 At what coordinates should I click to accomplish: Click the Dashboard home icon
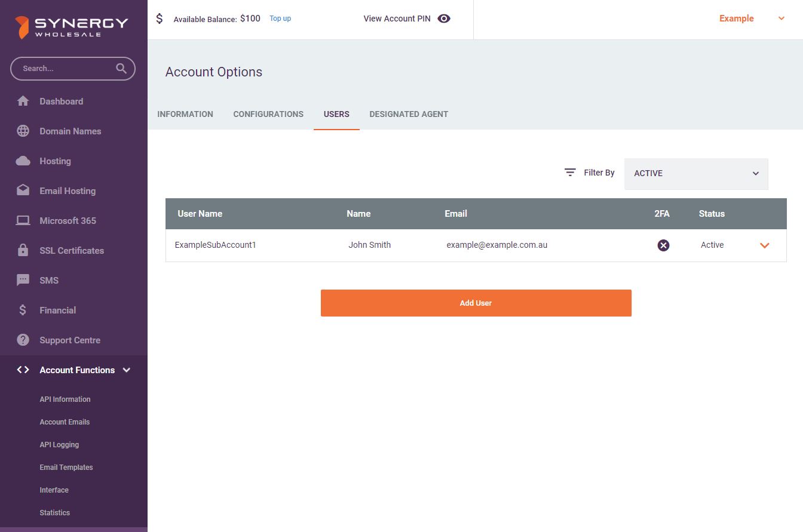point(23,102)
